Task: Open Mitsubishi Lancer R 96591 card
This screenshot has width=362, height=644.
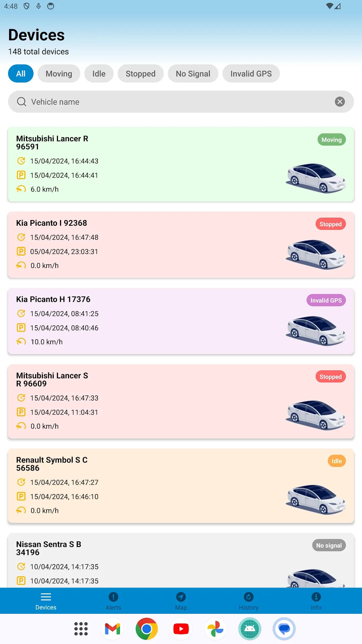Action: (181, 164)
